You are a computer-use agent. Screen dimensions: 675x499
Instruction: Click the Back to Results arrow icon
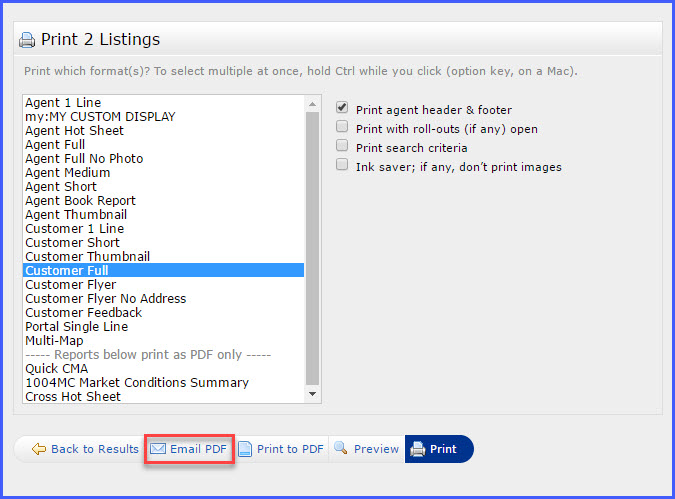pos(39,449)
